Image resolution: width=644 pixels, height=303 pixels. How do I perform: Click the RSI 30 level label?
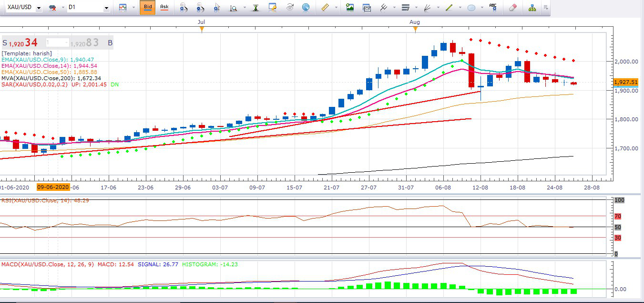[x=618, y=238]
